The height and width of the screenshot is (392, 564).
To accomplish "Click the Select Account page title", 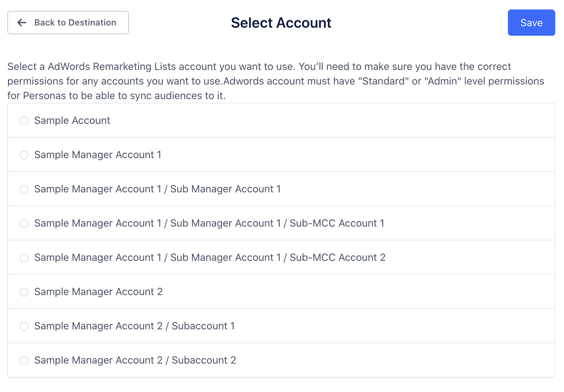I will [x=281, y=23].
